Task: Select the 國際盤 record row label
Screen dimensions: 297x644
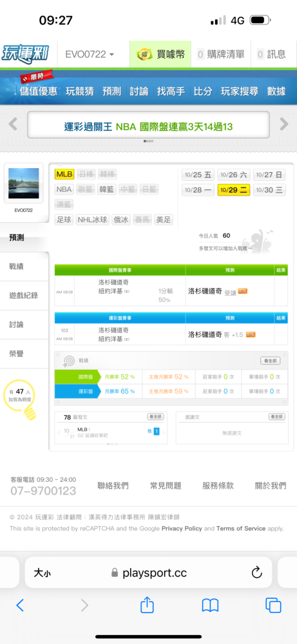Action: click(78, 377)
